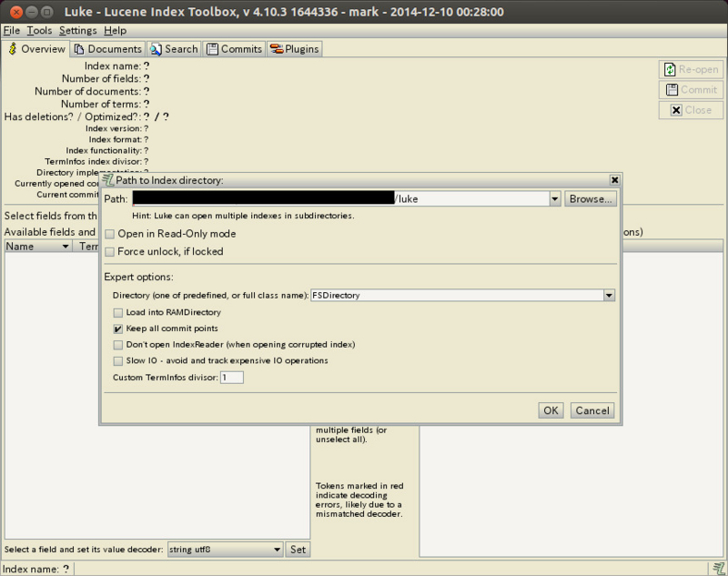Minimize the Luke window

tap(32, 12)
